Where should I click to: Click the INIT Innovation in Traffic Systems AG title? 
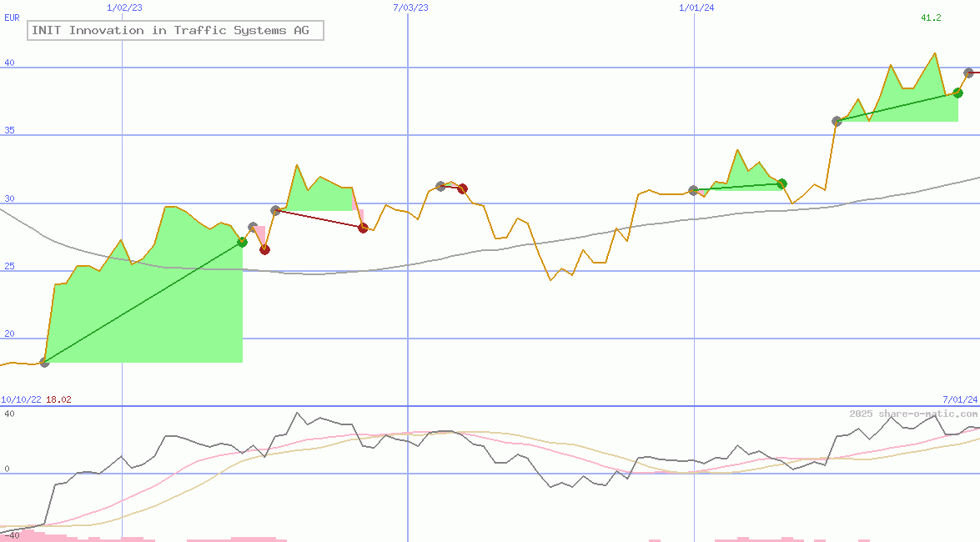pyautogui.click(x=175, y=31)
